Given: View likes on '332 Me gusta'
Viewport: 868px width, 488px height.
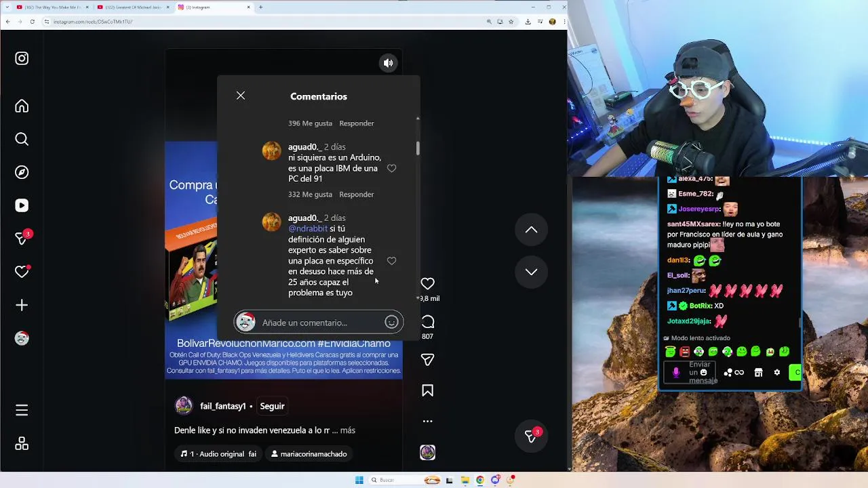Looking at the screenshot, I should 310,195.
